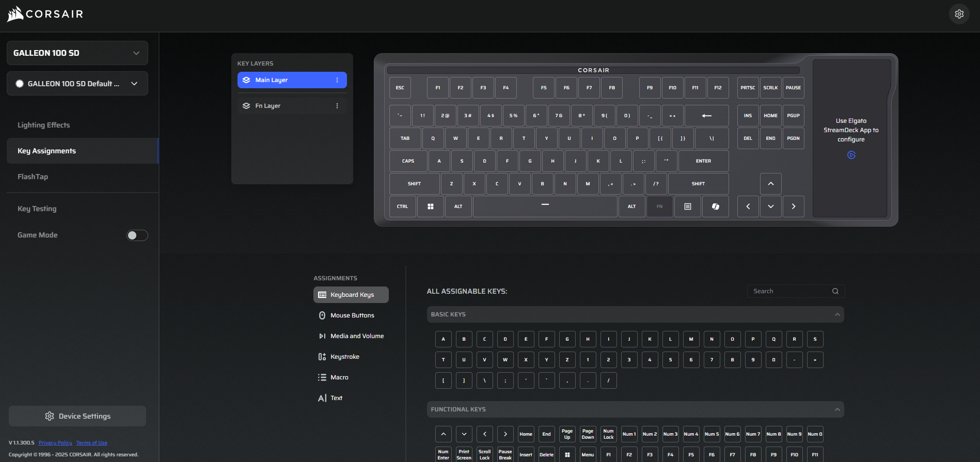980x462 pixels.
Task: Open Device Settings
Action: click(x=77, y=416)
